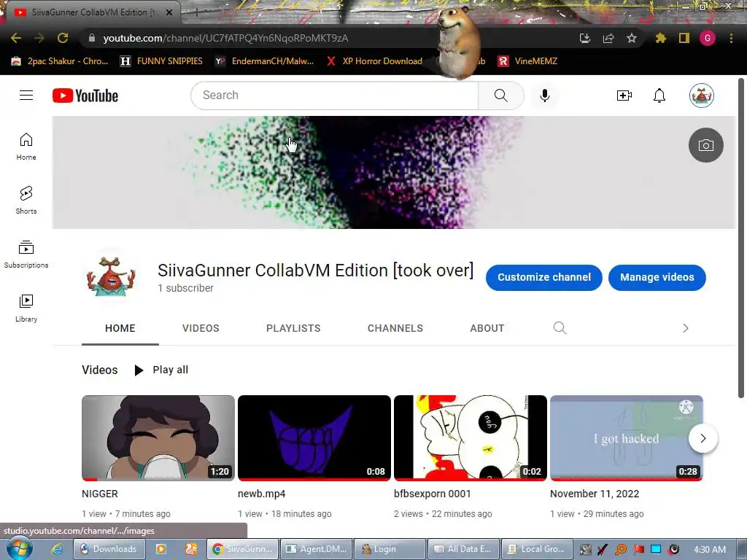Open Subscriptions in the sidebar

tap(26, 254)
